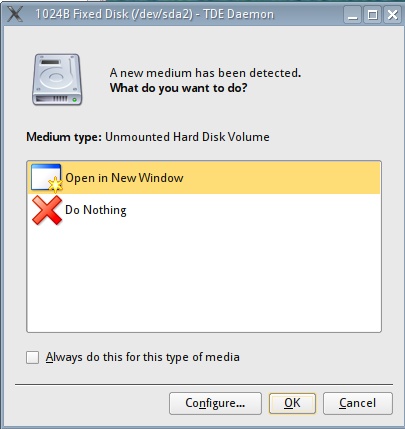Image resolution: width=405 pixels, height=429 pixels.
Task: Open the Configure... settings button
Action: point(215,403)
